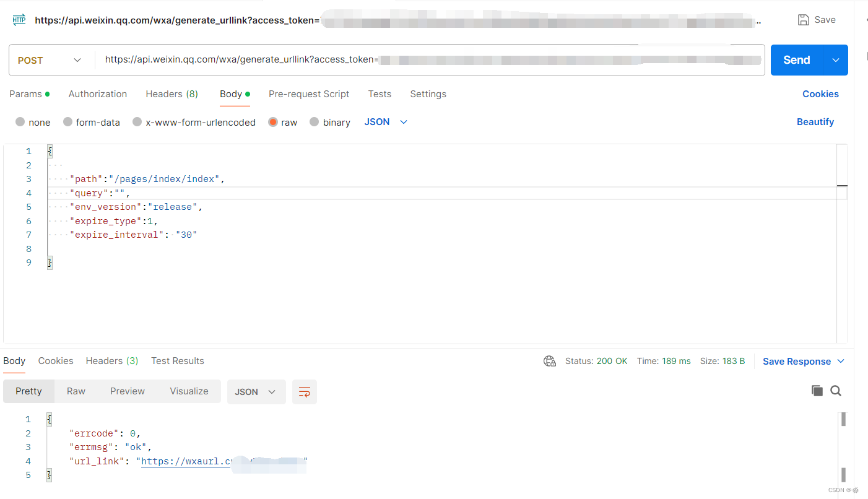868x499 pixels.
Task: Click the response body vertical scrollbar
Action: point(843,447)
